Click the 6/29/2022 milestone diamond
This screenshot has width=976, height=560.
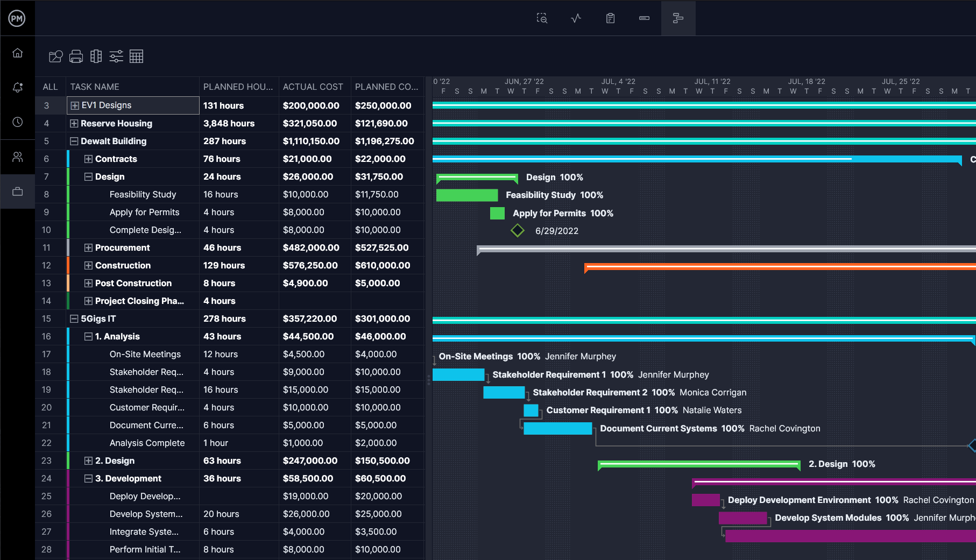[x=518, y=231]
